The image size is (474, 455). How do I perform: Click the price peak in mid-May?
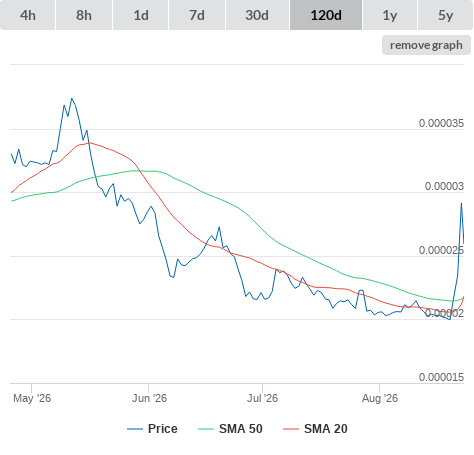pyautogui.click(x=72, y=99)
